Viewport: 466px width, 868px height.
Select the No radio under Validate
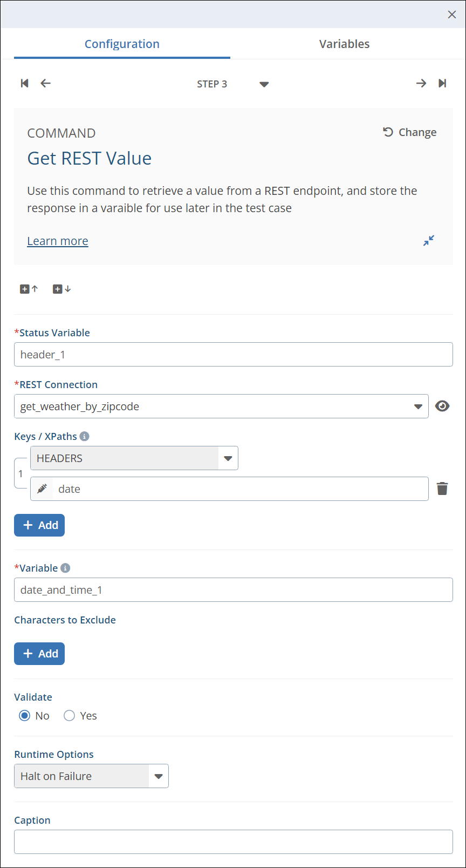(x=24, y=716)
